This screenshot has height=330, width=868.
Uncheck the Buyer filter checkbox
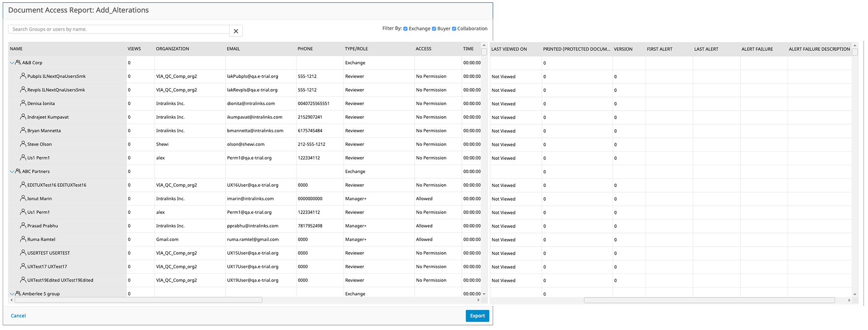pos(434,29)
